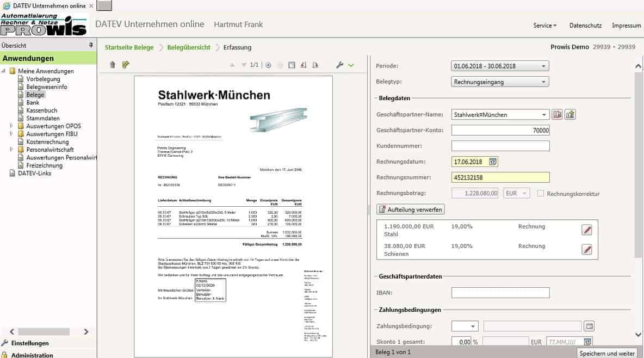The width and height of the screenshot is (644, 358).
Task: Select Bank in the tree
Action: tap(33, 102)
